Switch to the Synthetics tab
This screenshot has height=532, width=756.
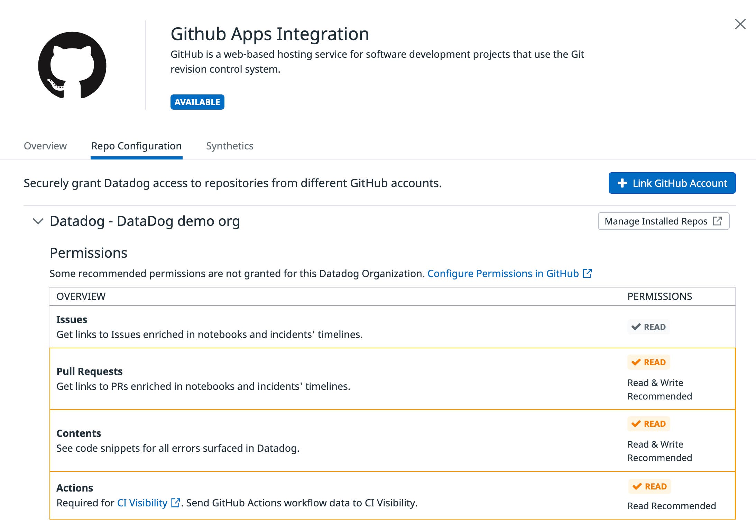(230, 146)
